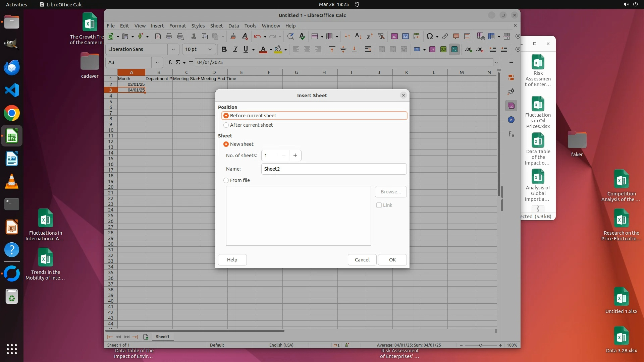Expand the font name dropdown
The height and width of the screenshot is (362, 644).
[173, 49]
